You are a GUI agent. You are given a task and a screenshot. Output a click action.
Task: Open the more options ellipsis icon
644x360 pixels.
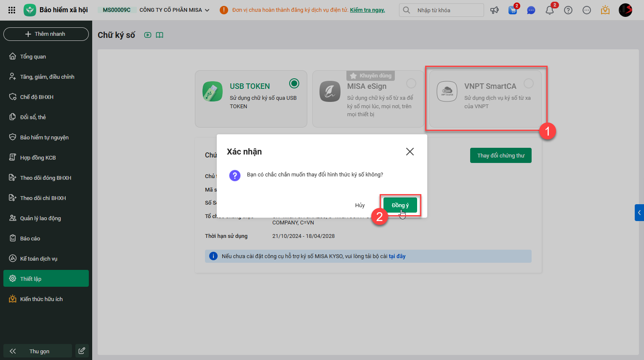coord(587,10)
